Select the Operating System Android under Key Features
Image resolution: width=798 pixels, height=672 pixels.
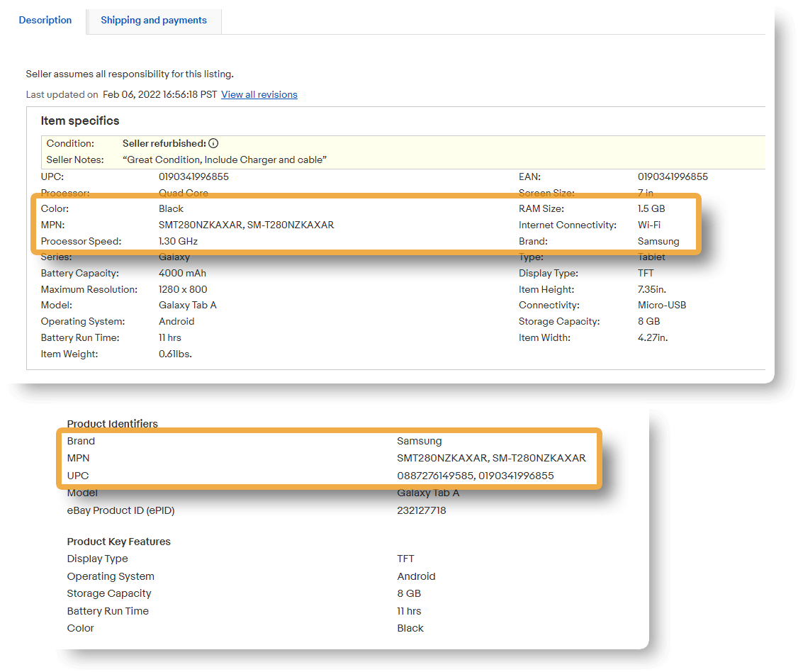click(416, 577)
